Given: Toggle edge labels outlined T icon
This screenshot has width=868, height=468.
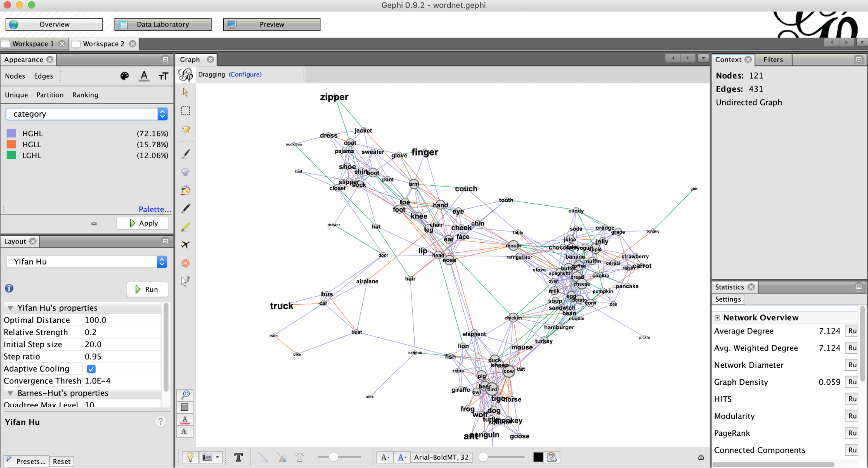Looking at the screenshot, I should click(300, 457).
